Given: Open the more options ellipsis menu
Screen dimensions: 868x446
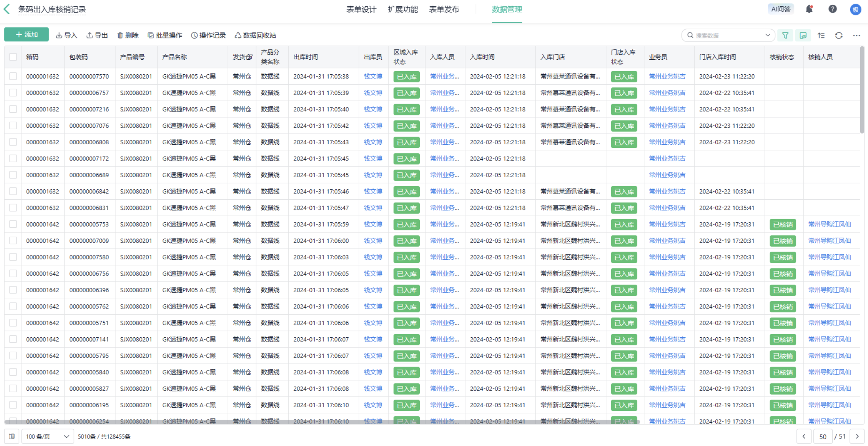Looking at the screenshot, I should [x=857, y=35].
